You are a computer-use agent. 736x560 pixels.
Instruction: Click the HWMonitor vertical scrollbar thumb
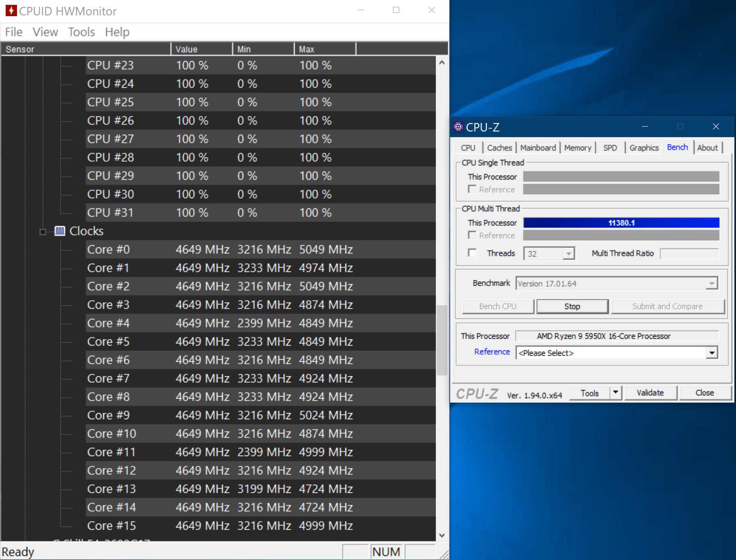[x=442, y=340]
